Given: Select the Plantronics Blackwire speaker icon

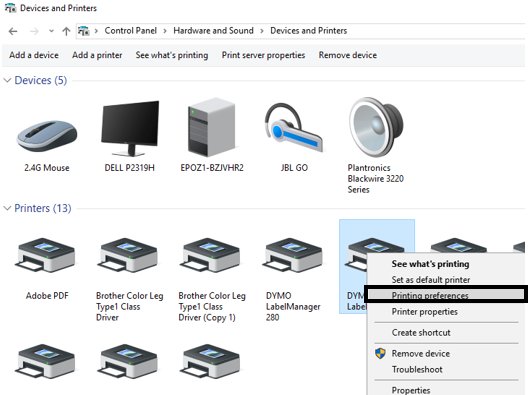Looking at the screenshot, I should [x=376, y=127].
